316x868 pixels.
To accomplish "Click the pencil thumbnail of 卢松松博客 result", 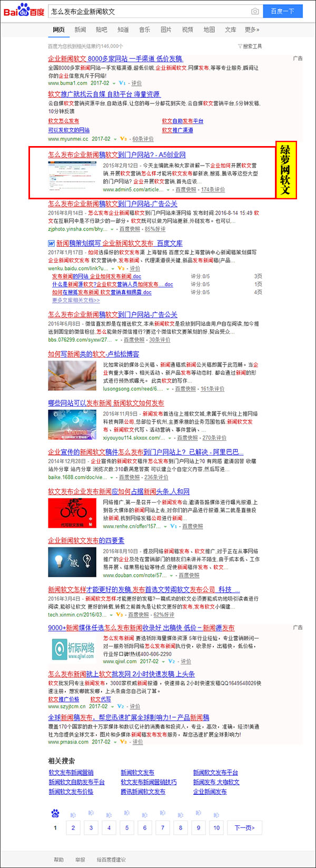I will point(72,375).
